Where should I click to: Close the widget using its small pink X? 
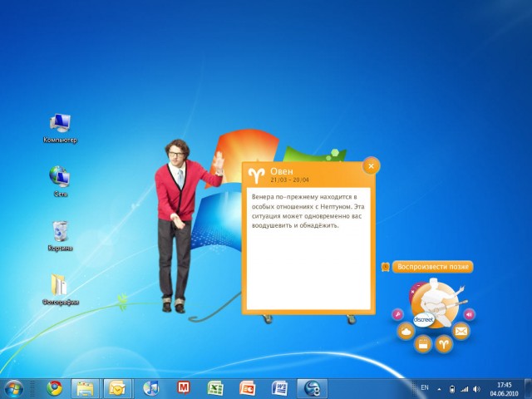click(413, 292)
